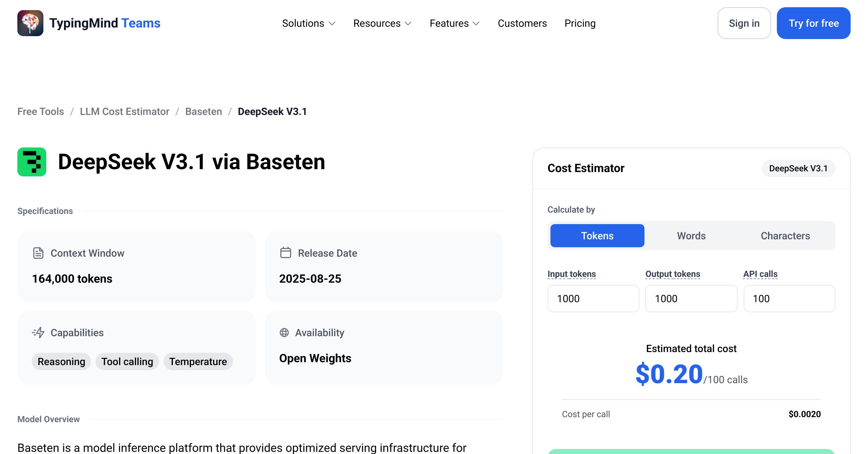Click the TypingMind brain logo icon
This screenshot has width=868, height=454.
[x=30, y=23]
